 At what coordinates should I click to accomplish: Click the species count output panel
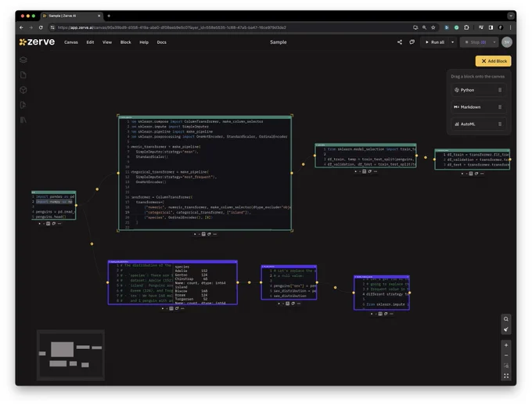tap(205, 284)
